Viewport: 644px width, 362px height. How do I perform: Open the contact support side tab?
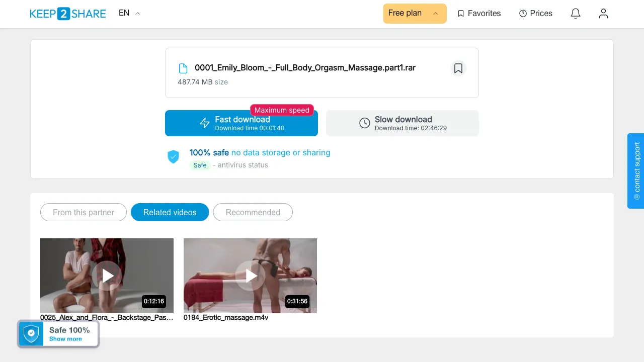tap(636, 170)
